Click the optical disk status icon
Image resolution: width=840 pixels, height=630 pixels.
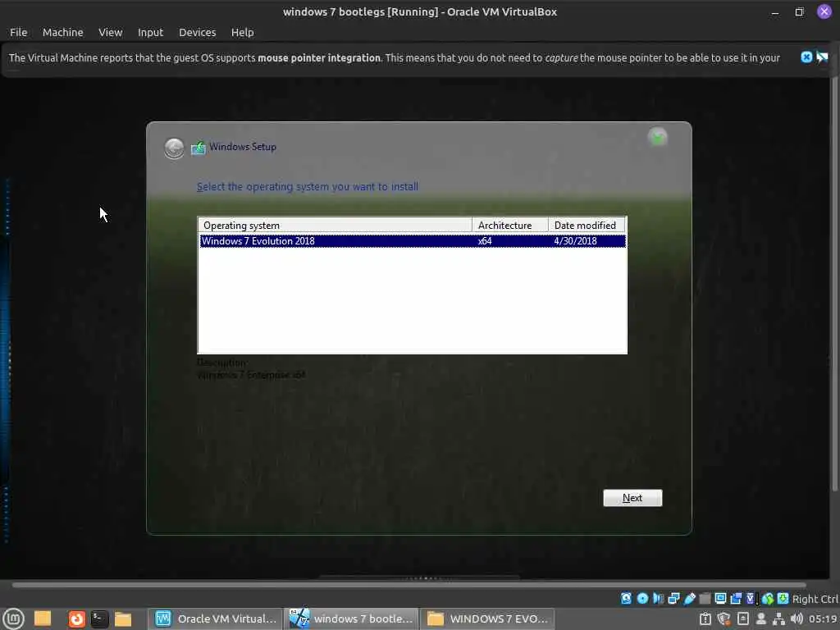(x=642, y=598)
